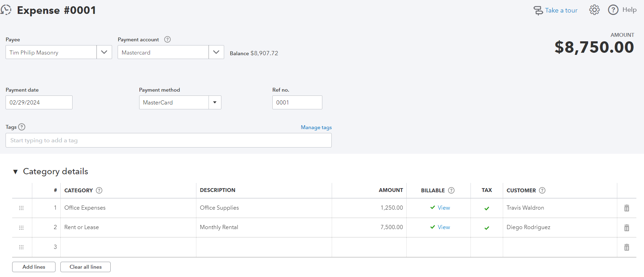Toggle tax checkmark for Monthly Rental
The height and width of the screenshot is (277, 644).
pos(486,228)
